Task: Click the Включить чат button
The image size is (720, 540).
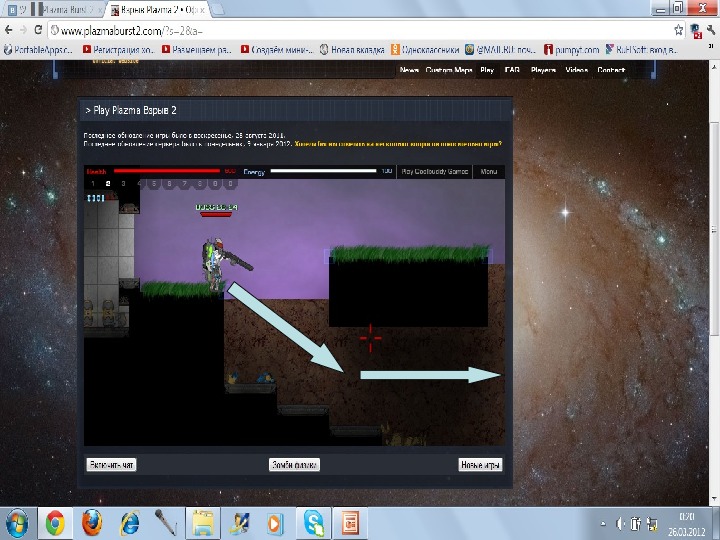Action: coord(111,465)
